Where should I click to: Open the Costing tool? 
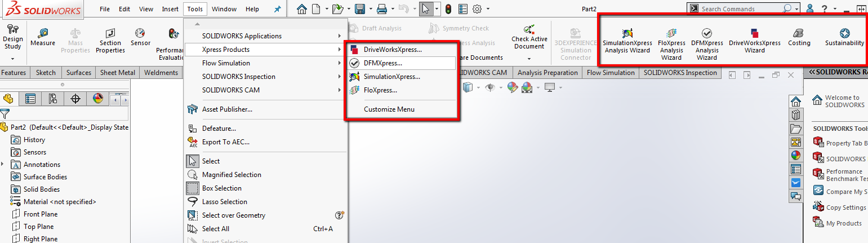click(x=799, y=37)
